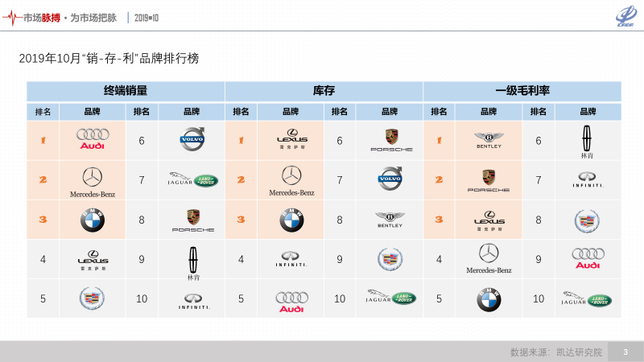Click the Jaguar Land Rover logo under 一级毛利率

tap(587, 299)
